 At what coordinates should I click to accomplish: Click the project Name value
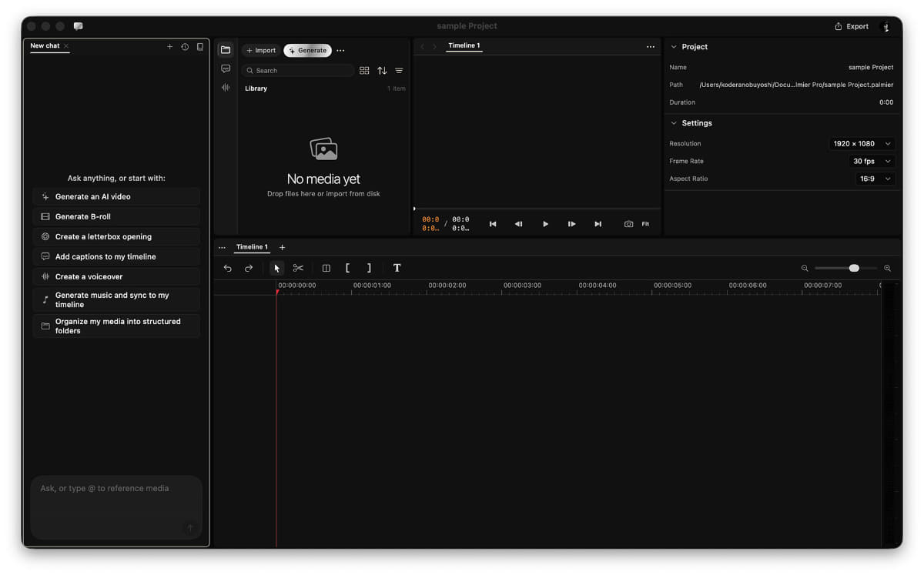[x=871, y=68]
